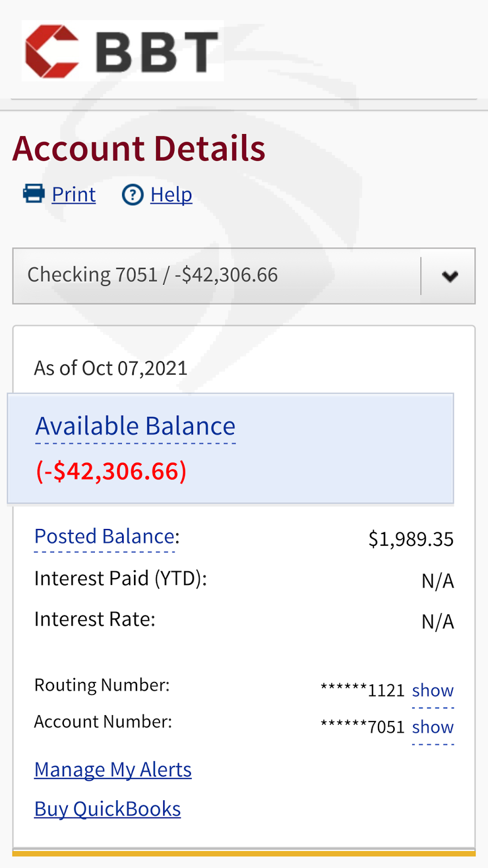
Task: Click the $1,989.35 posted balance value
Action: 410,539
